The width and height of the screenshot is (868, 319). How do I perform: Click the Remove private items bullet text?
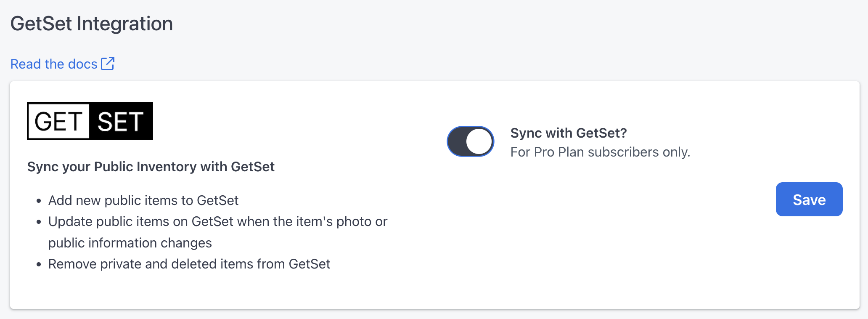[189, 264]
